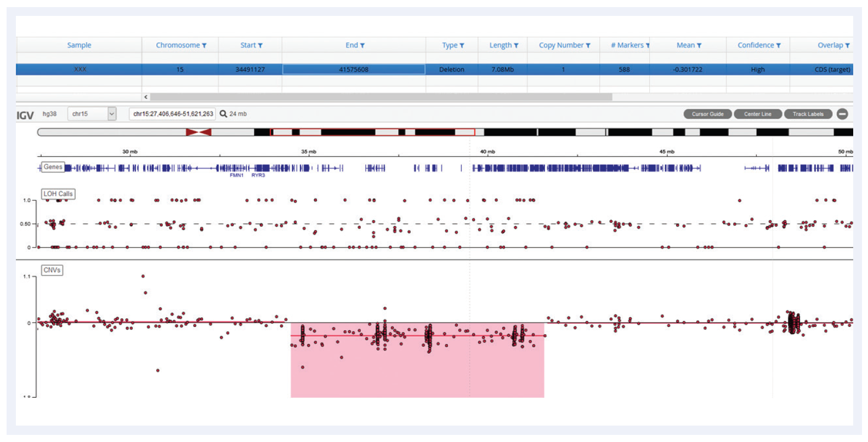The width and height of the screenshot is (868, 442).
Task: Click the End column filter icon
Action: pos(362,45)
